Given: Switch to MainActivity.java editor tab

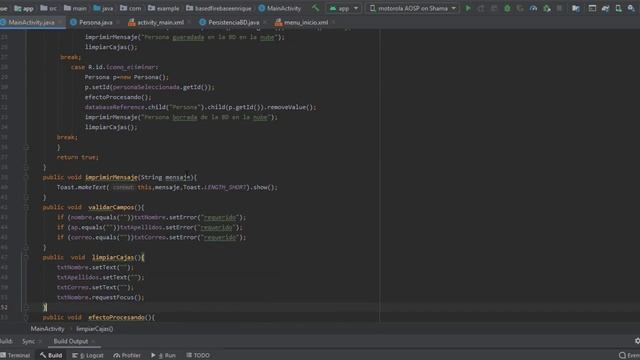Looking at the screenshot, I should (x=31, y=22).
